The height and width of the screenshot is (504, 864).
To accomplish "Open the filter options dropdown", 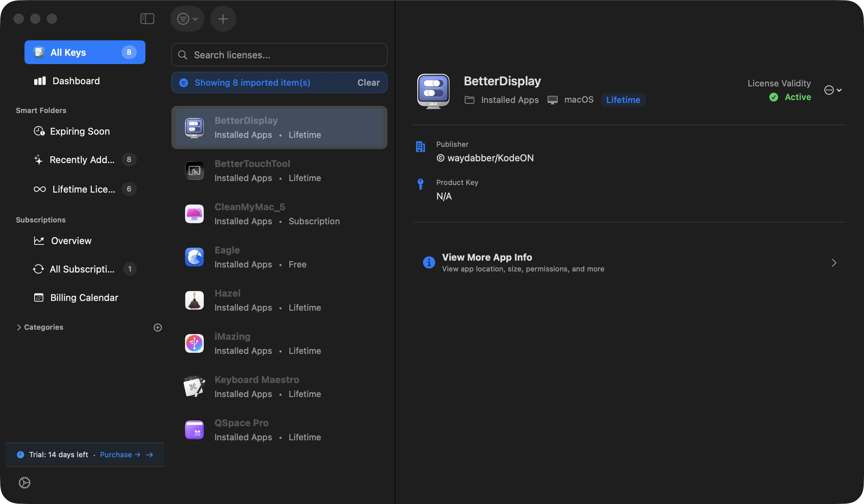I will 187,19.
